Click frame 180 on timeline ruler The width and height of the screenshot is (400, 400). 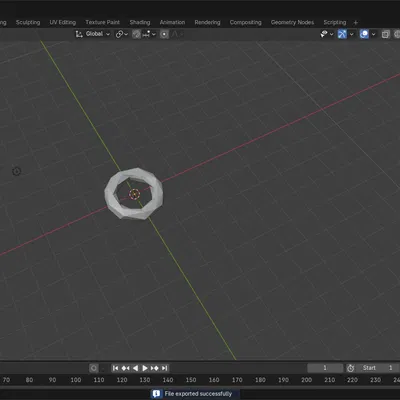[x=260, y=380]
